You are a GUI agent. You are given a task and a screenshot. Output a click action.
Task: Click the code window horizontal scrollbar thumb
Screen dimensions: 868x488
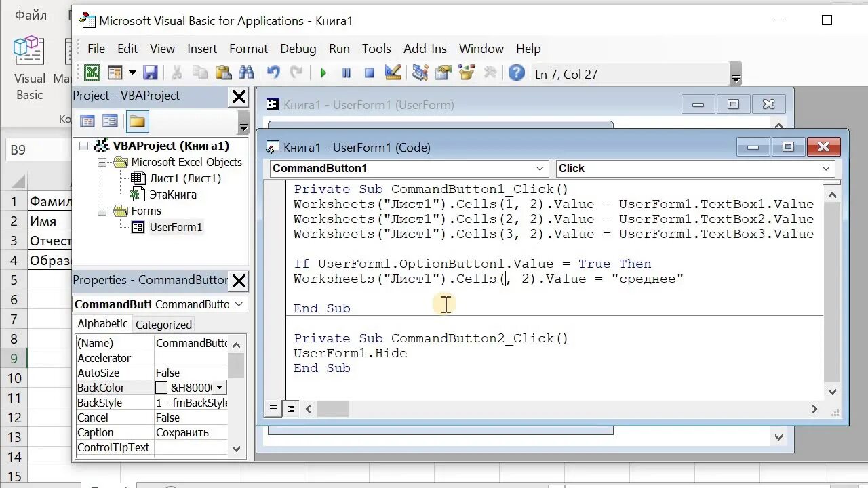point(332,409)
